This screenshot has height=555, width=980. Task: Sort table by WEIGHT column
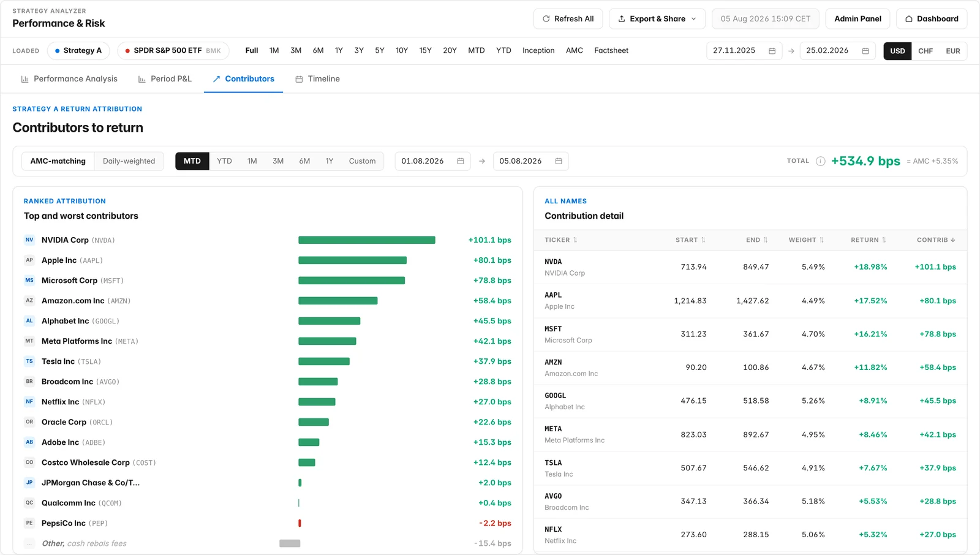click(x=806, y=240)
